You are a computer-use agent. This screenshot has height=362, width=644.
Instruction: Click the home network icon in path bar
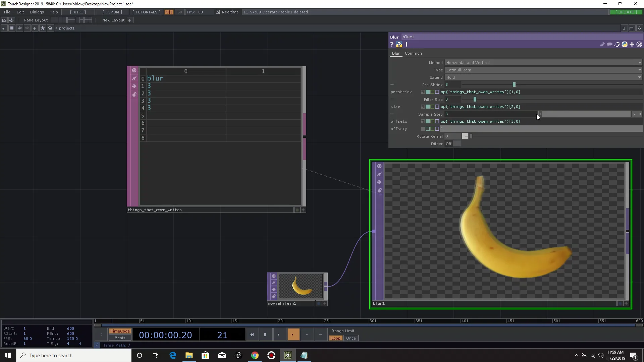click(50, 28)
